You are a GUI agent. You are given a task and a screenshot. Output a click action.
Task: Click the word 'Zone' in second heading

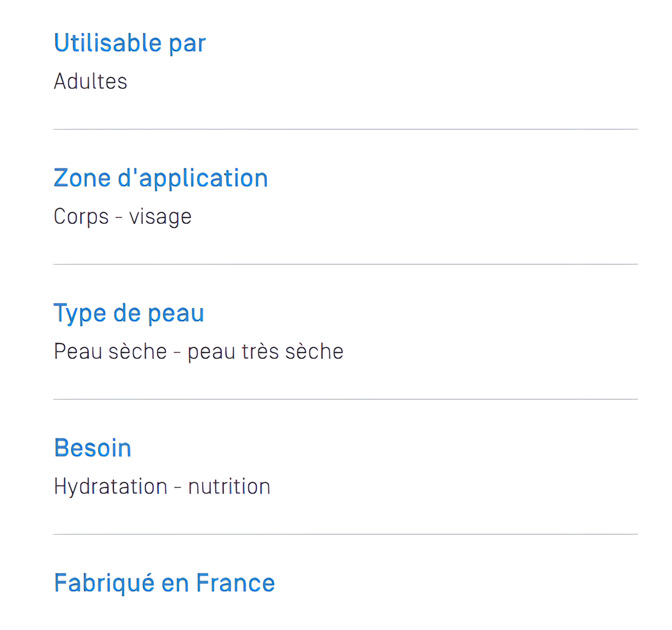pyautogui.click(x=82, y=178)
